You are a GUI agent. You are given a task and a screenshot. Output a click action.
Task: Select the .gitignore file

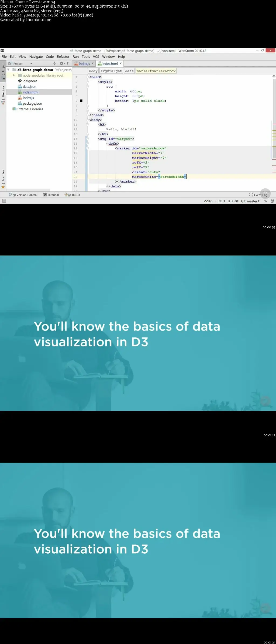tap(30, 81)
